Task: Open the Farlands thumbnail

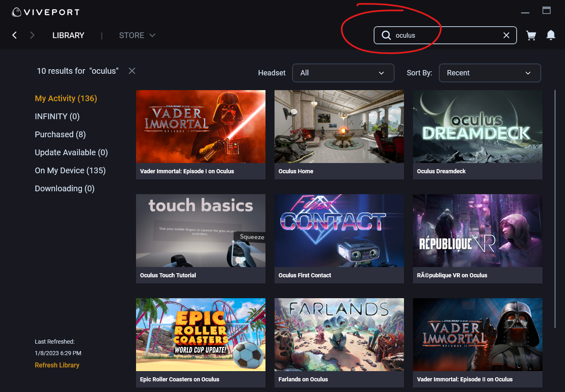Action: [339, 335]
